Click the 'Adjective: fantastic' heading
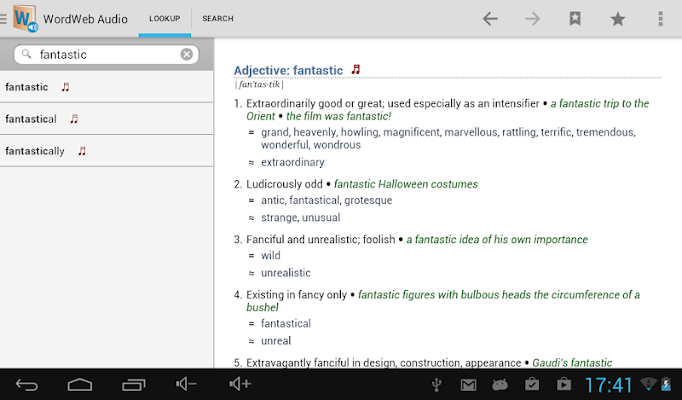682x400 pixels. [288, 70]
